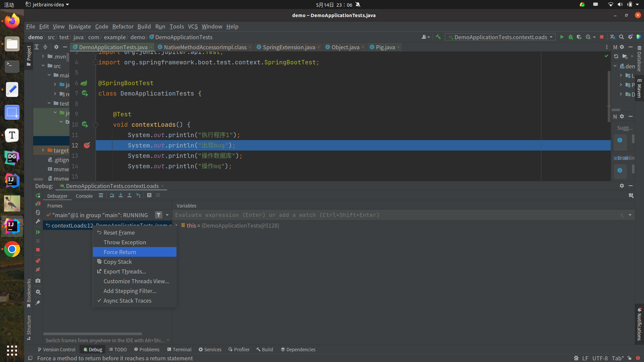Screen dimensions: 644x362
Task: Select Force Return from context menu
Action: tap(120, 252)
